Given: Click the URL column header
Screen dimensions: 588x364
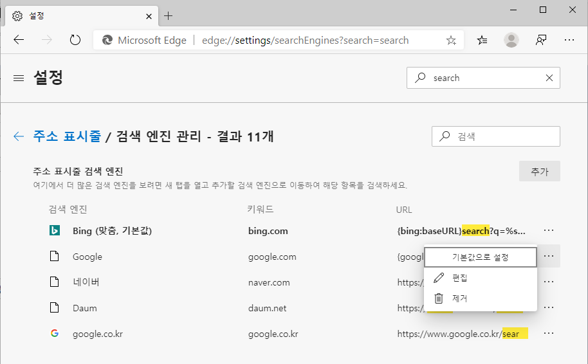Looking at the screenshot, I should tap(404, 210).
